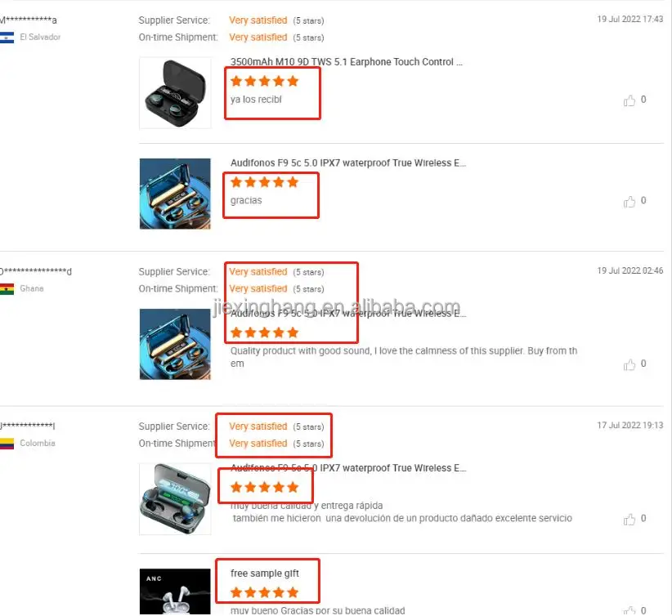Click the Ghana flag icon
This screenshot has height=616, width=672.
tap(7, 289)
